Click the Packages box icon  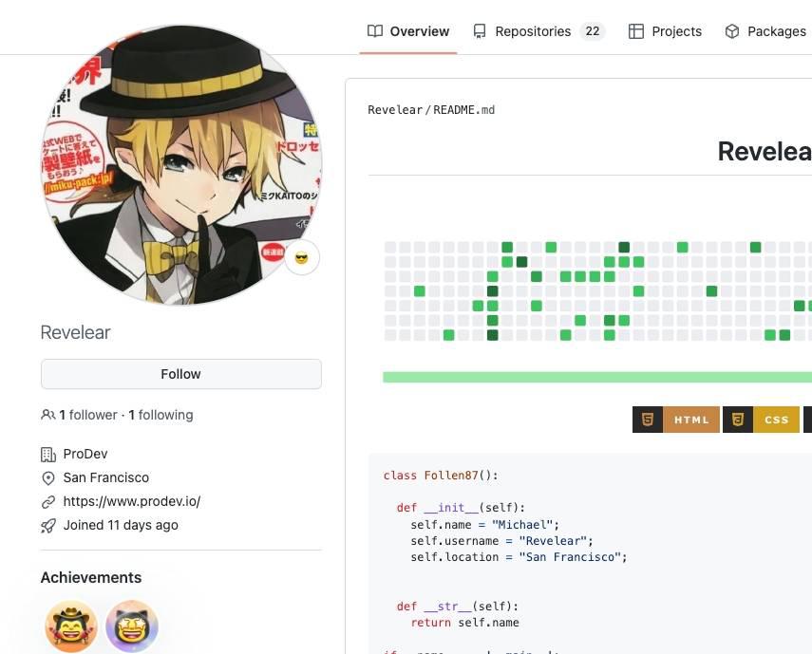[731, 31]
